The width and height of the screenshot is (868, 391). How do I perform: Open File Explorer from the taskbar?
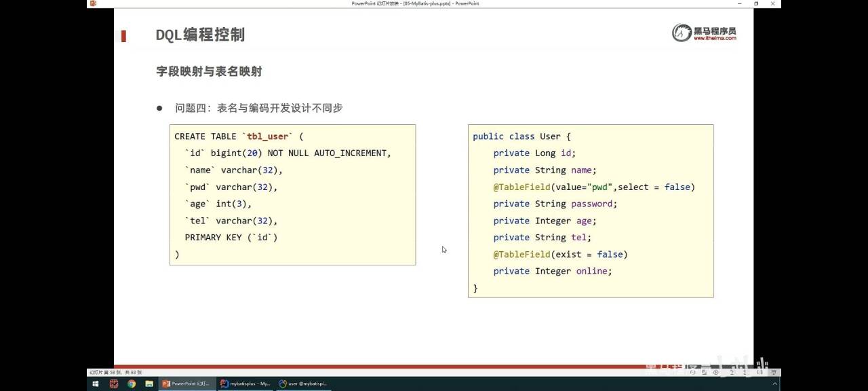pos(149,384)
